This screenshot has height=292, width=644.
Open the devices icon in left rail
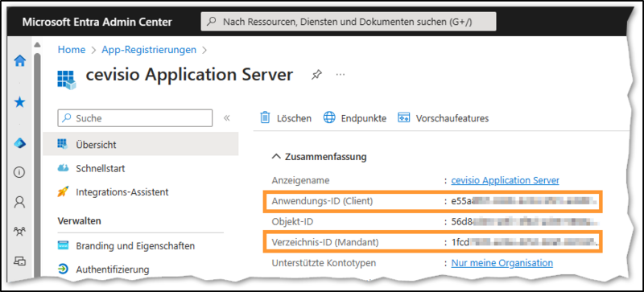(x=19, y=261)
